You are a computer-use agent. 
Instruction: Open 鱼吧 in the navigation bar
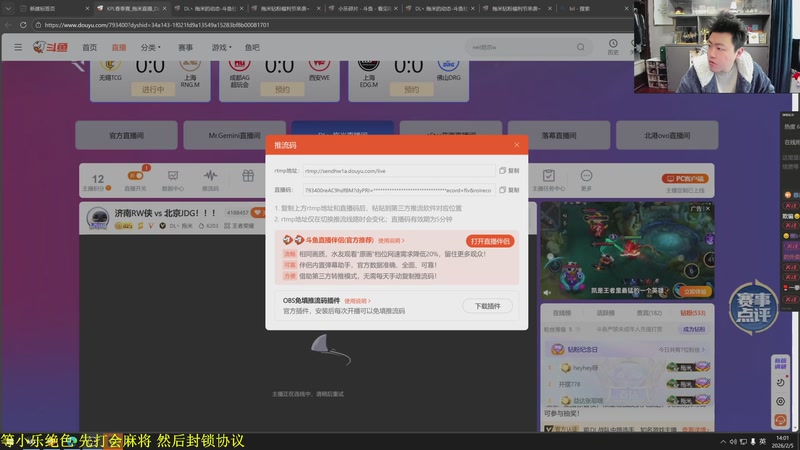tap(252, 47)
